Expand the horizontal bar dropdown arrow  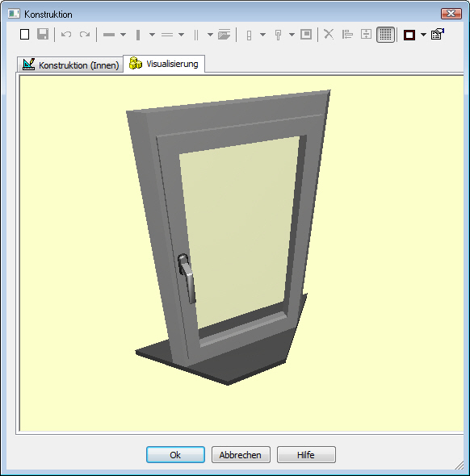123,35
